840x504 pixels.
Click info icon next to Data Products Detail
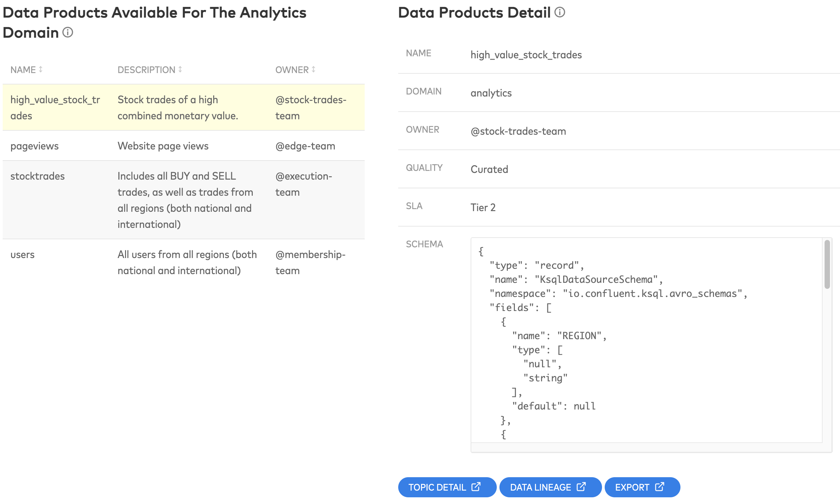point(559,12)
